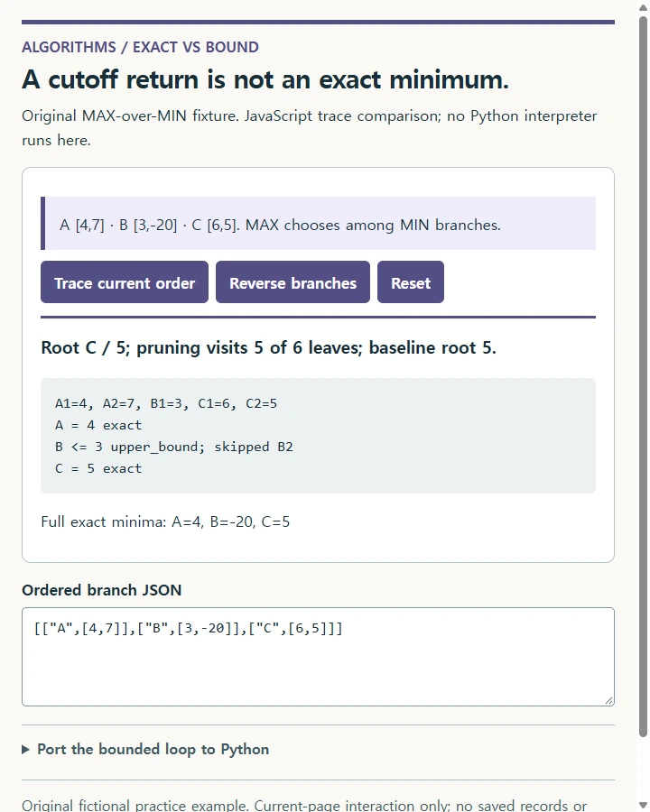Click the ALGORITHMS / EXACT VS BOUND breadcrumb

pos(140,47)
